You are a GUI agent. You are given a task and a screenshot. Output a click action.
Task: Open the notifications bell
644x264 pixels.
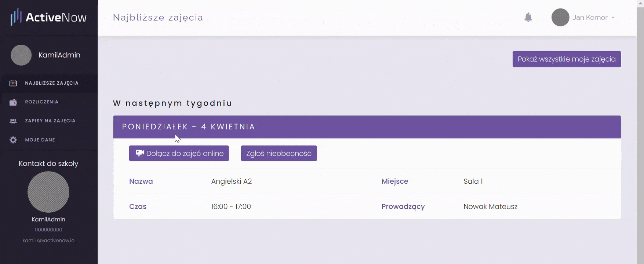[x=528, y=17]
